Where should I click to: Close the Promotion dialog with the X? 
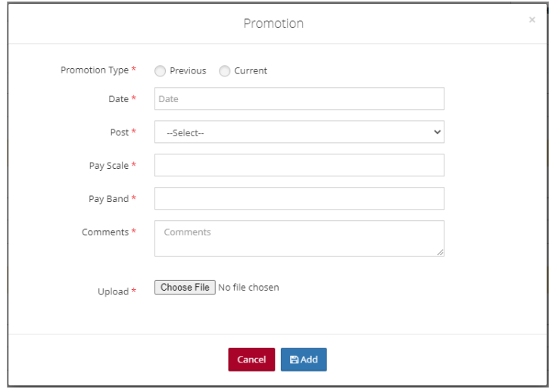coord(532,20)
